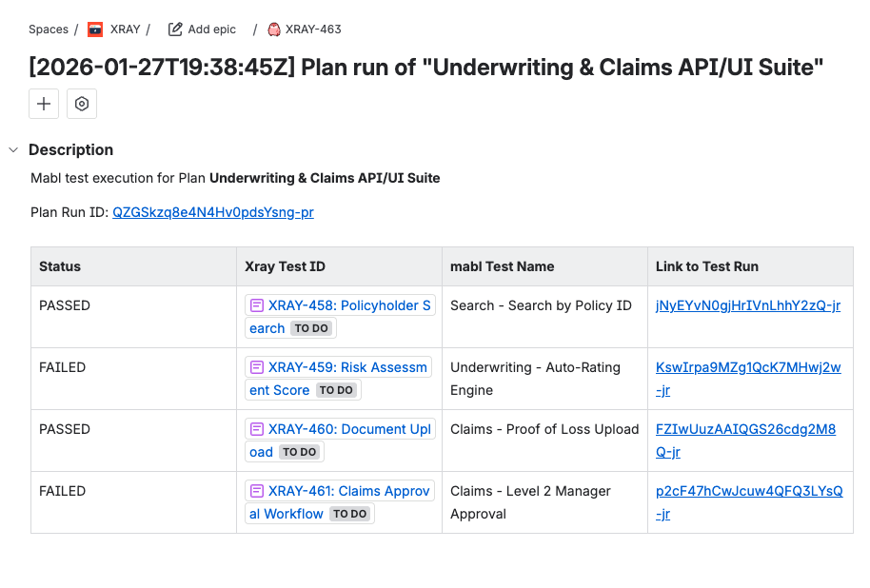
Task: Open test run link for Level 2 Manager Approval
Action: pyautogui.click(x=748, y=491)
